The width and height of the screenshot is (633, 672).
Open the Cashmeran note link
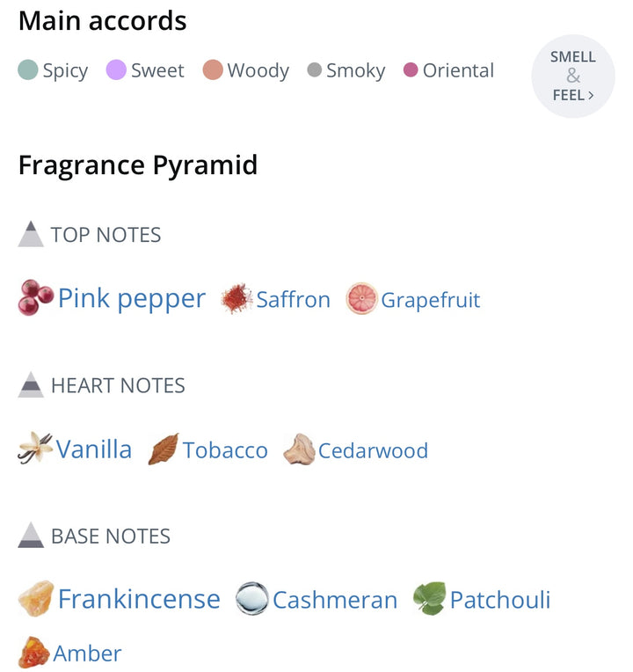point(335,600)
